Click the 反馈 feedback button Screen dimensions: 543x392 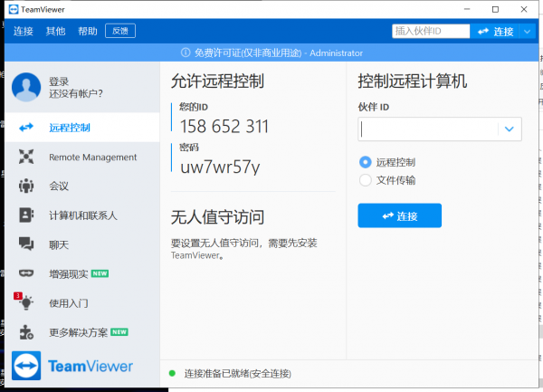click(x=120, y=31)
